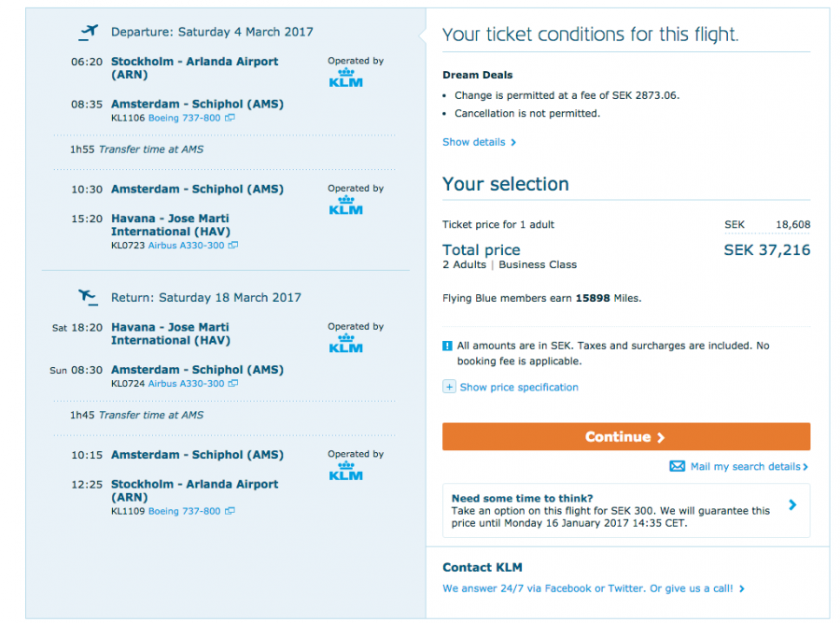Viewport: 840px width, 623px height.
Task: Open the take-an-option arrow
Action: 792,505
